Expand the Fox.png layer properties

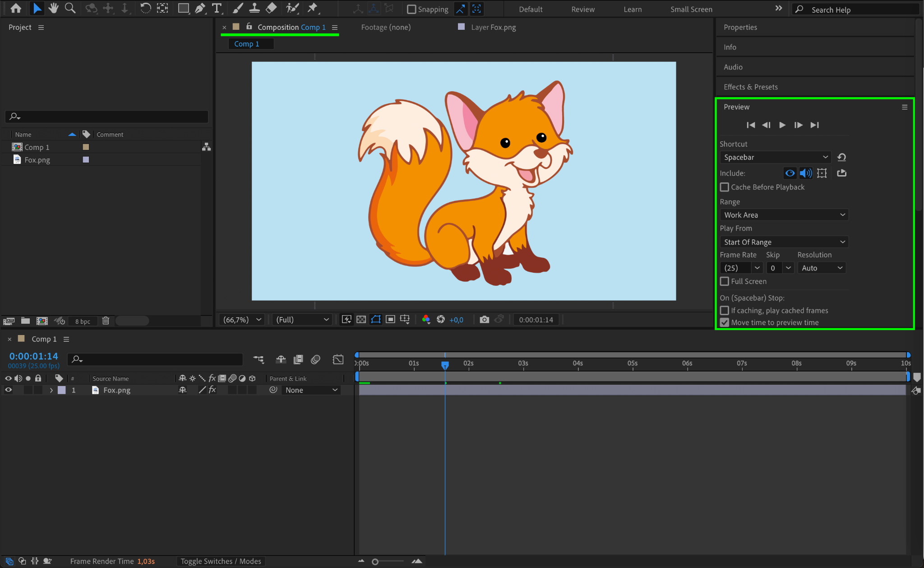coord(51,390)
